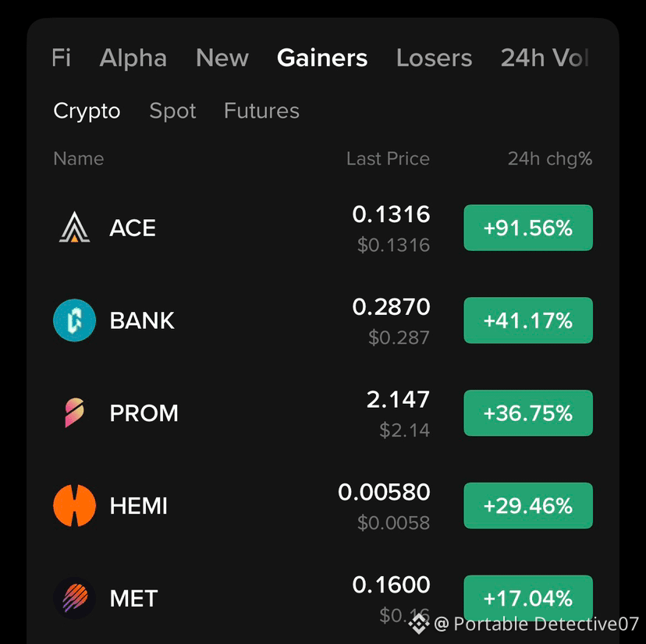Screen dimensions: 646x644
Task: Tap the MET striped coin icon
Action: (x=74, y=598)
